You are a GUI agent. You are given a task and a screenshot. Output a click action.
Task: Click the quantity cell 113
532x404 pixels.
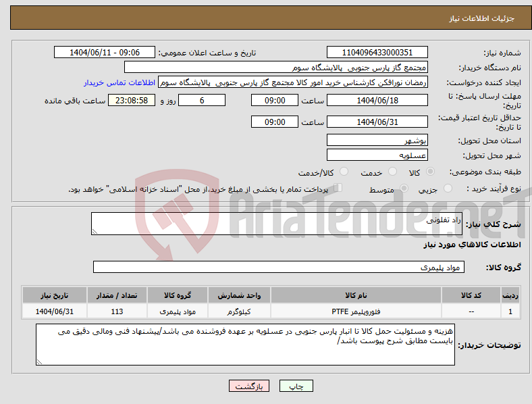117,311
